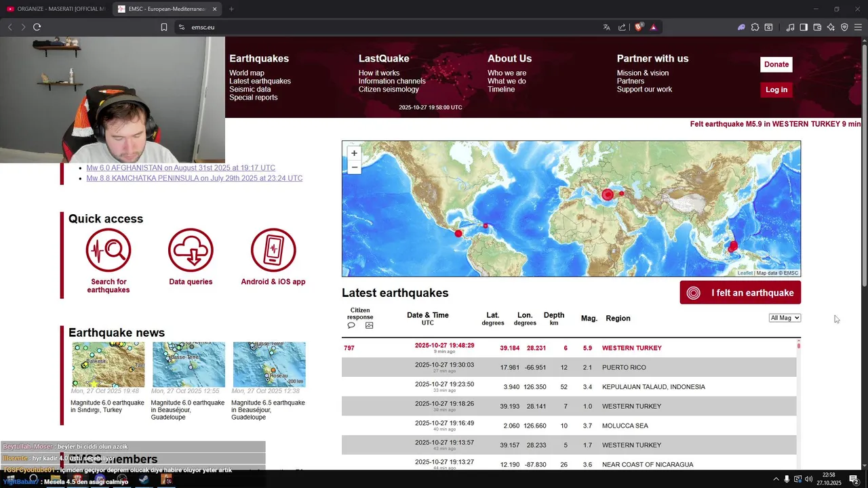Zoom out on the map with minus

[x=354, y=167]
